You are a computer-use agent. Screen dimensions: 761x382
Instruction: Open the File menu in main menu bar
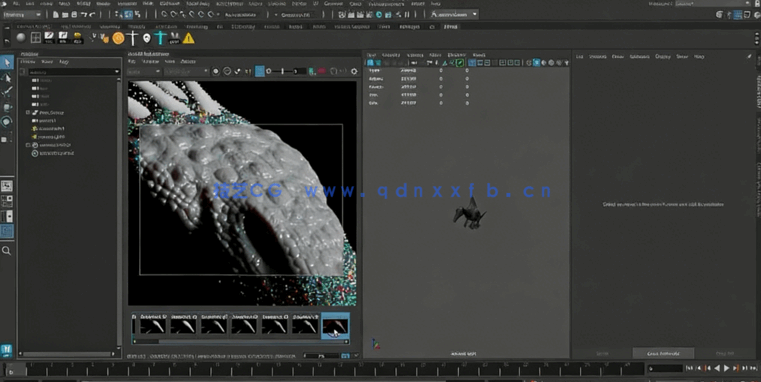(16, 3)
